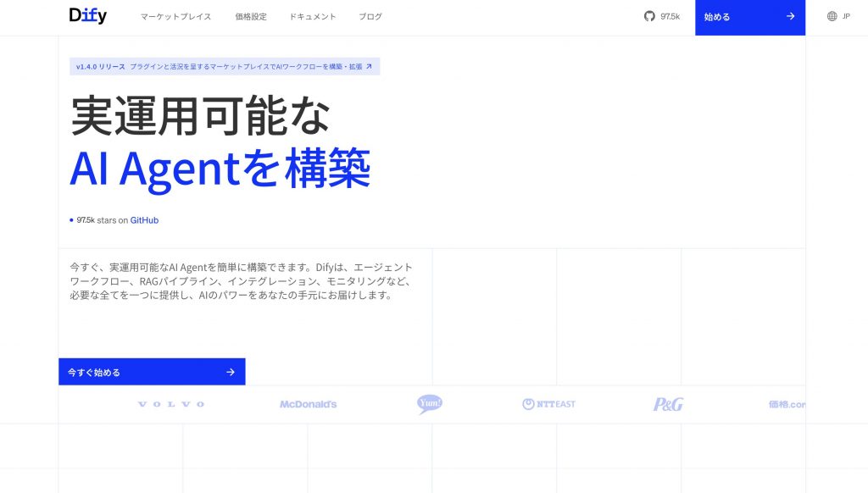Click arrow icon in 今すぐ始める button
This screenshot has width=868, height=493.
[x=231, y=373]
